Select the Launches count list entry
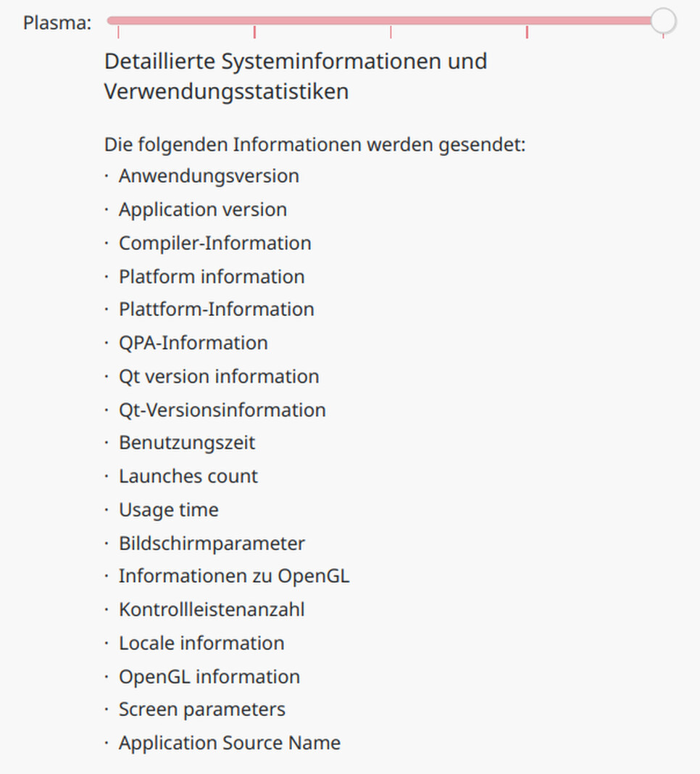This screenshot has width=700, height=774. click(188, 476)
